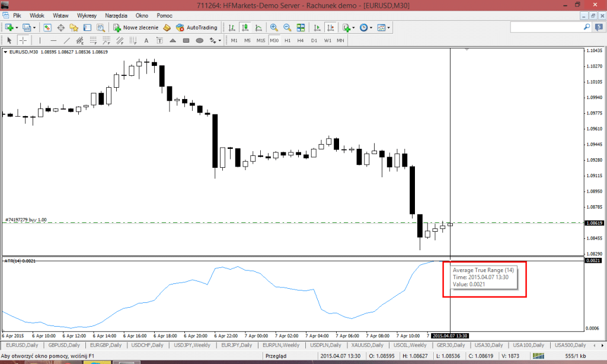Select the trendline drawing tool
Screen dimensions: 607x364
point(67,40)
